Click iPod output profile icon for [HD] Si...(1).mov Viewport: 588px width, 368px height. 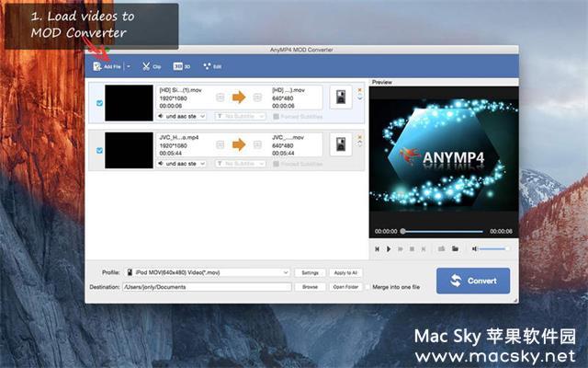click(x=341, y=97)
